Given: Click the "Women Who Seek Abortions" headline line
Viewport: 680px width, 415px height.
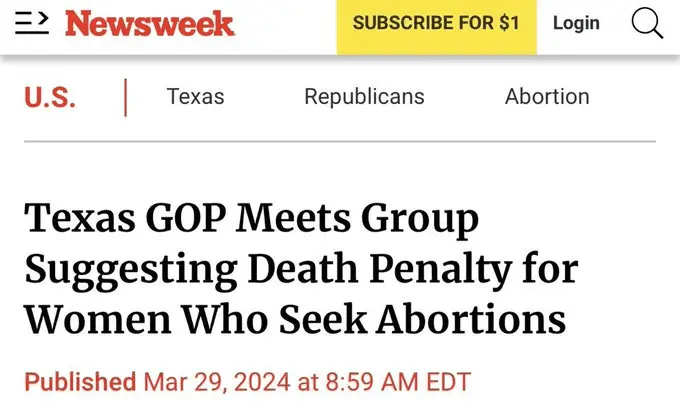Looking at the screenshot, I should (x=294, y=320).
